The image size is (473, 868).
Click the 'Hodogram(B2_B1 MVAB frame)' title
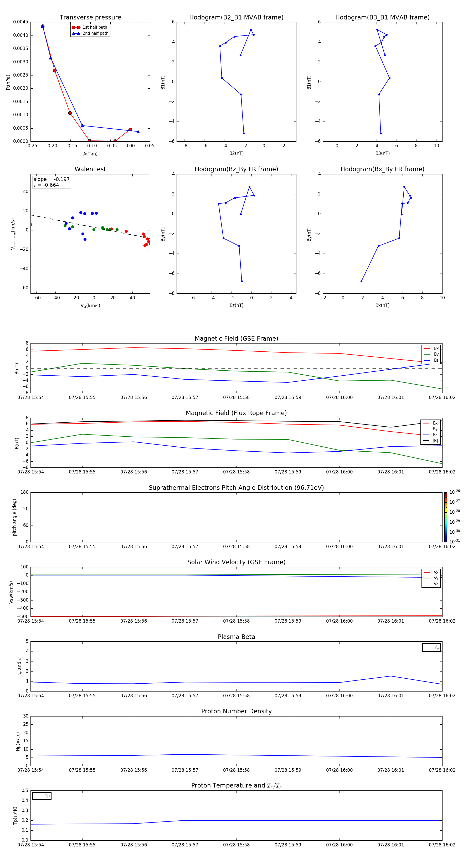coord(236,17)
